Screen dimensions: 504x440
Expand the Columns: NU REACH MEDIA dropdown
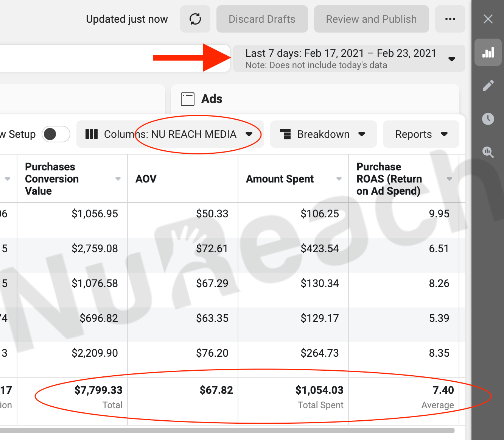click(x=170, y=134)
